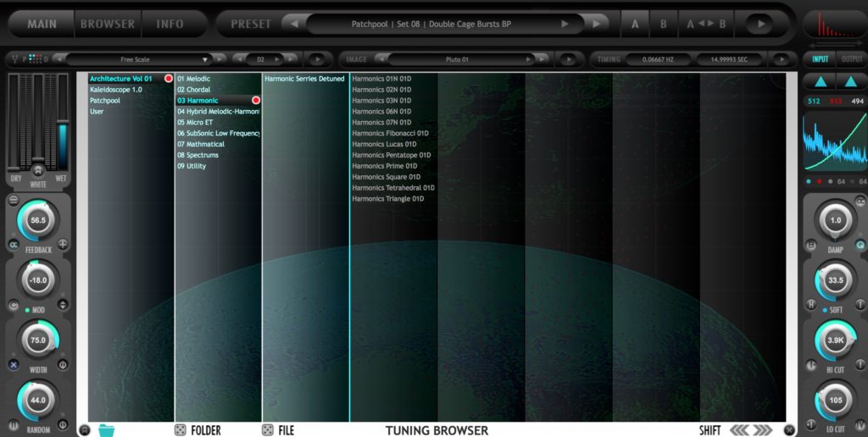Viewport: 868px width, 437px height.
Task: Click the A to B copy button
Action: [706, 24]
